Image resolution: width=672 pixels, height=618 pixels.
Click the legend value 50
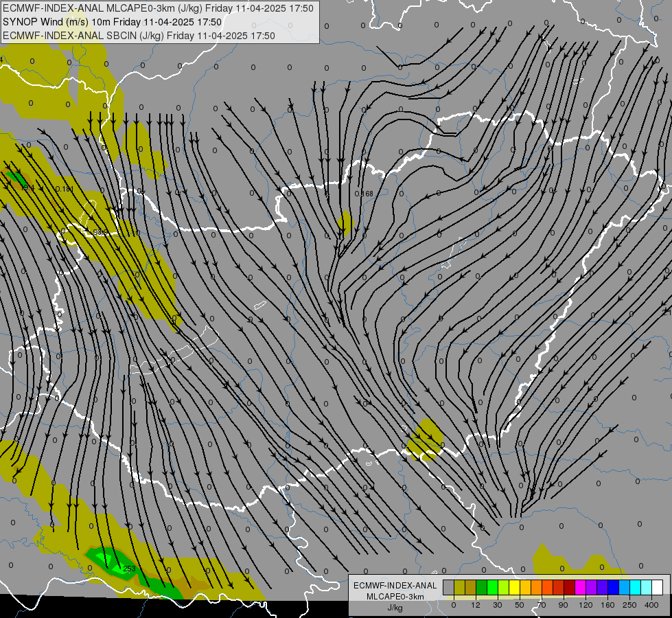520,605
